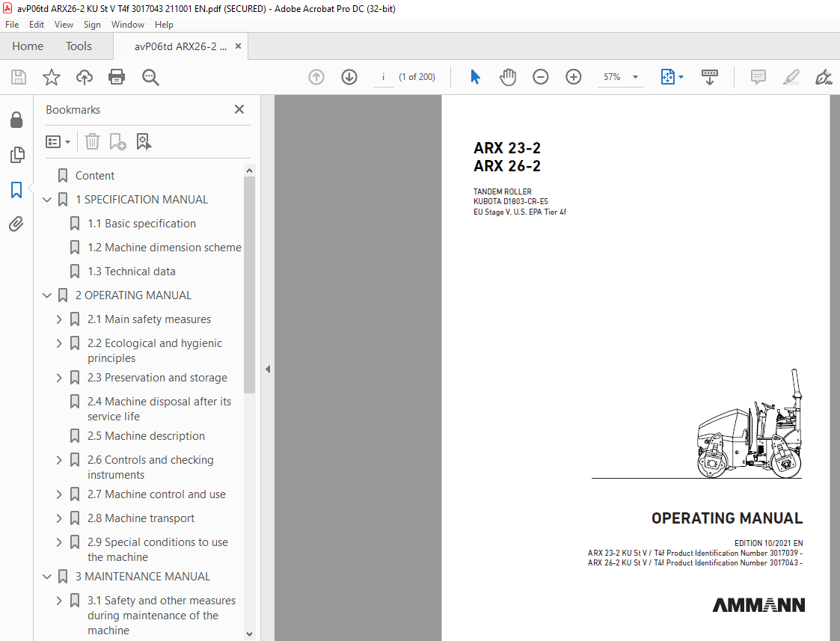Collapse the 1 SPECIFICATION MANUAL bookmark
This screenshot has width=840, height=641.
pyautogui.click(x=47, y=200)
